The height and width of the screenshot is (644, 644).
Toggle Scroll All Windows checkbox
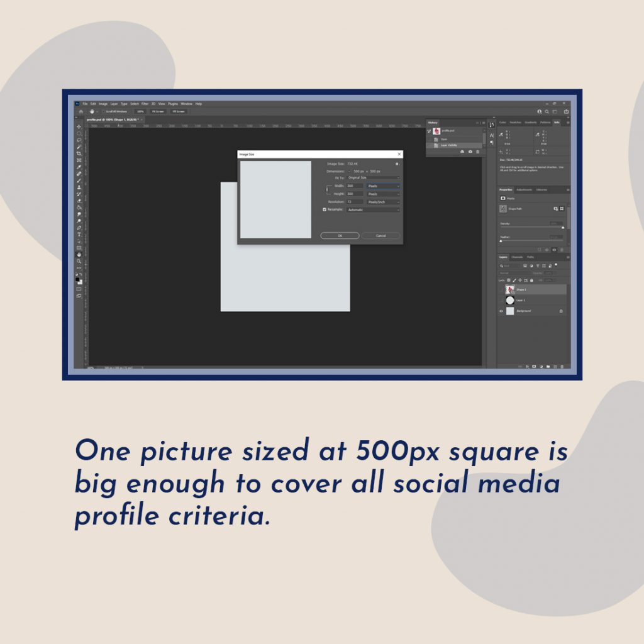tap(104, 111)
